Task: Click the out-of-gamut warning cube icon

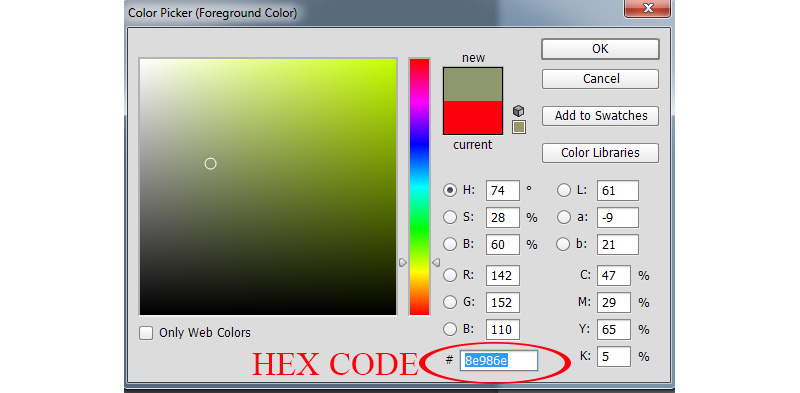Action: [x=518, y=111]
